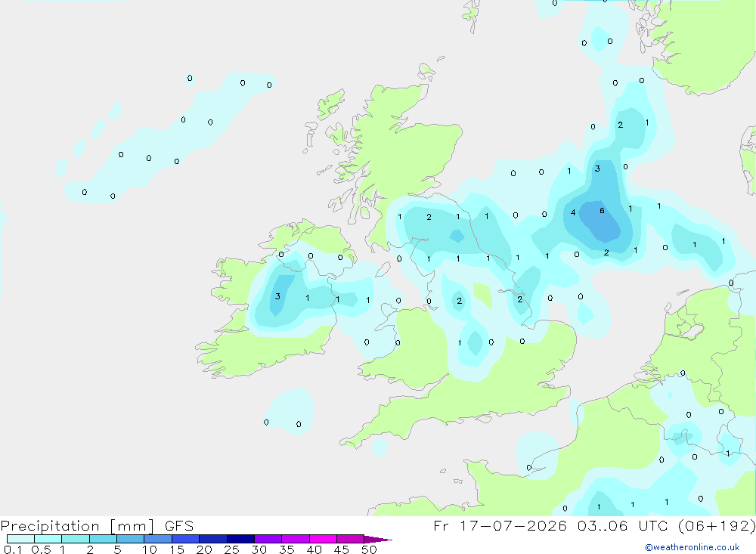Image resolution: width=756 pixels, height=554 pixels.
Task: Click the '0.5' legend scale label
Action: [41, 549]
